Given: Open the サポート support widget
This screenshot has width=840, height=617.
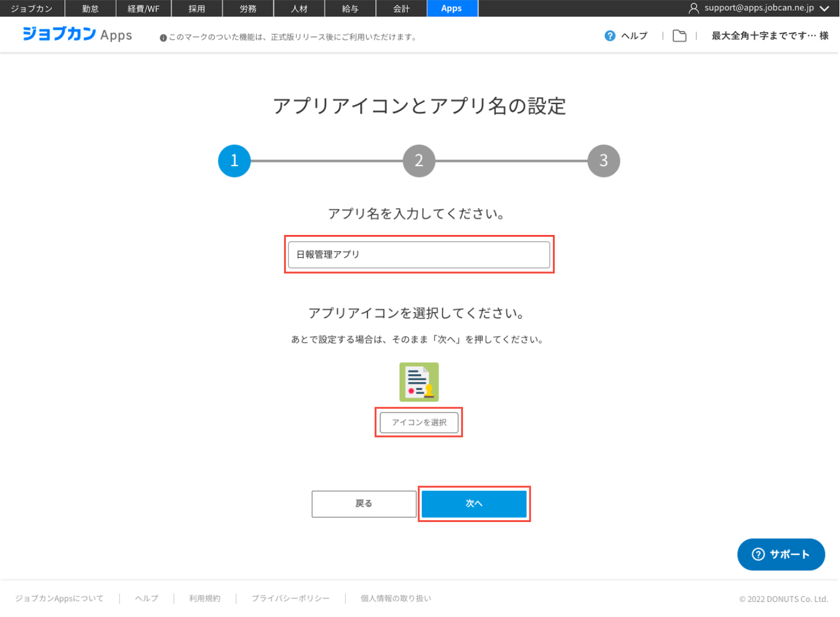Looking at the screenshot, I should pos(781,554).
